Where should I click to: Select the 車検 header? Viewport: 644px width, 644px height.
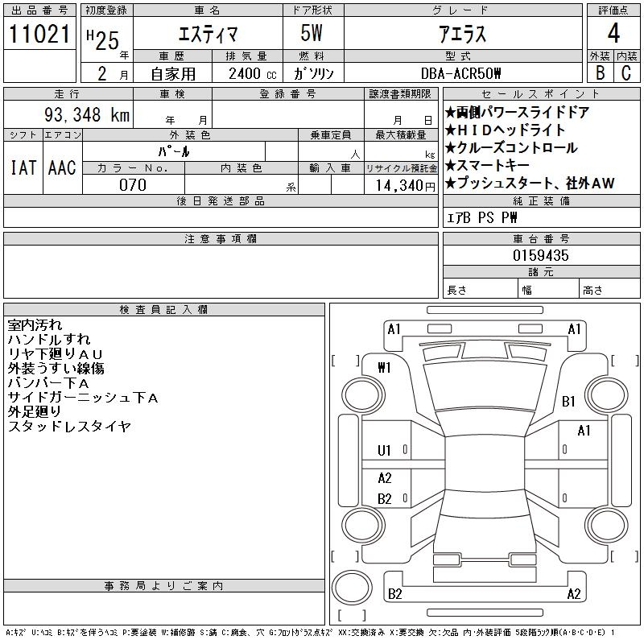172,94
